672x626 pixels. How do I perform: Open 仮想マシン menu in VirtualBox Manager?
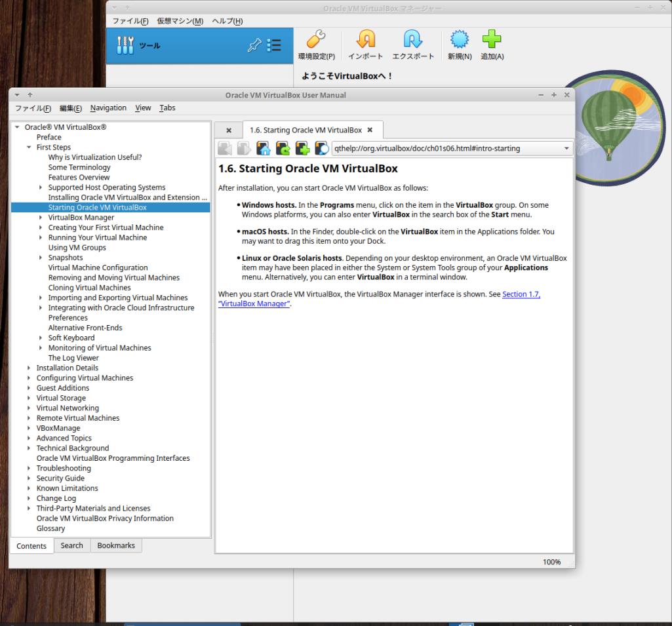pyautogui.click(x=180, y=21)
